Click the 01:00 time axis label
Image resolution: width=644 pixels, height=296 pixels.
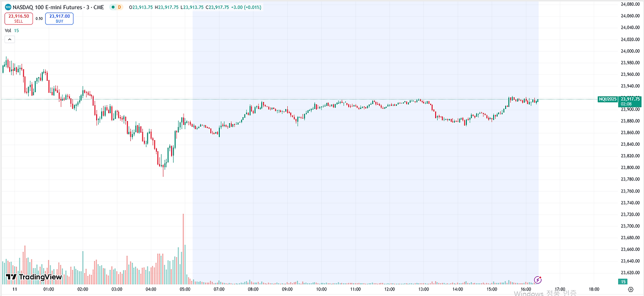(x=49, y=289)
